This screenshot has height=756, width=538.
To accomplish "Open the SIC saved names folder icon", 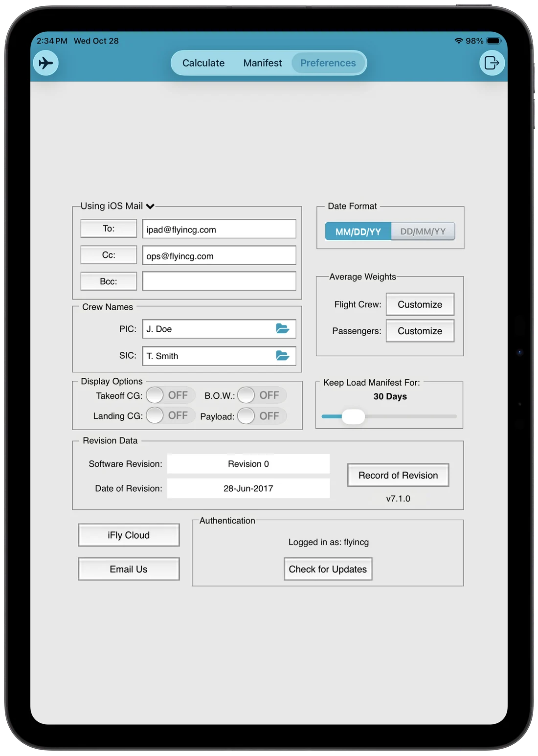I will point(283,355).
